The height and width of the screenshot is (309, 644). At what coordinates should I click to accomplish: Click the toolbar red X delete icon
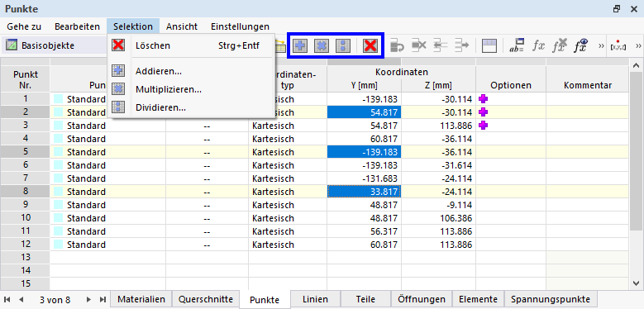[370, 45]
